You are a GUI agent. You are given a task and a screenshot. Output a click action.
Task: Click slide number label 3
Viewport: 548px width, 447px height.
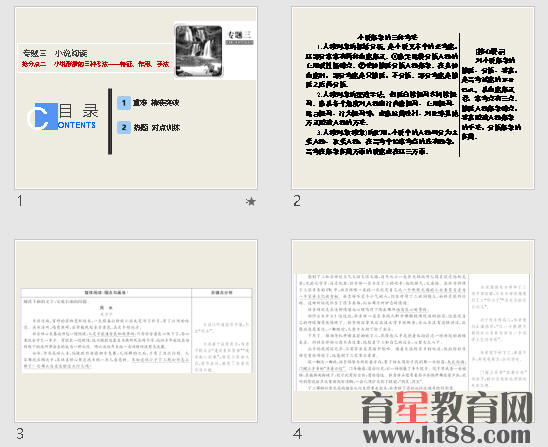click(20, 434)
